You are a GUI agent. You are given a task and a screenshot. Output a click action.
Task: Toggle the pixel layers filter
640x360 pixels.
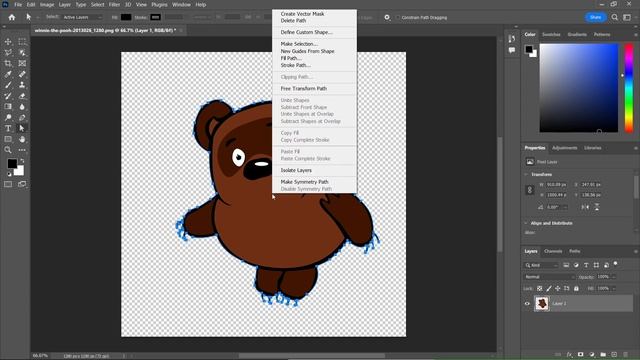(x=566, y=265)
